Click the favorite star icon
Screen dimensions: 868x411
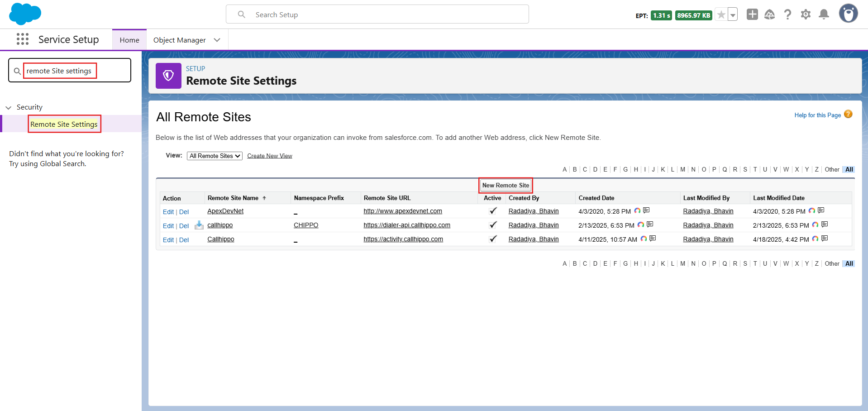[x=721, y=15]
